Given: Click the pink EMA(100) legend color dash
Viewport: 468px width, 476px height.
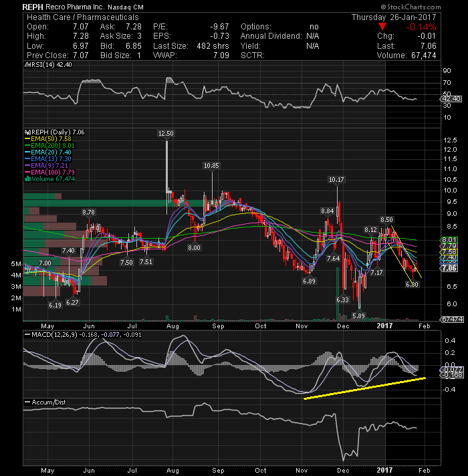Looking at the screenshot, I should (x=27, y=172).
